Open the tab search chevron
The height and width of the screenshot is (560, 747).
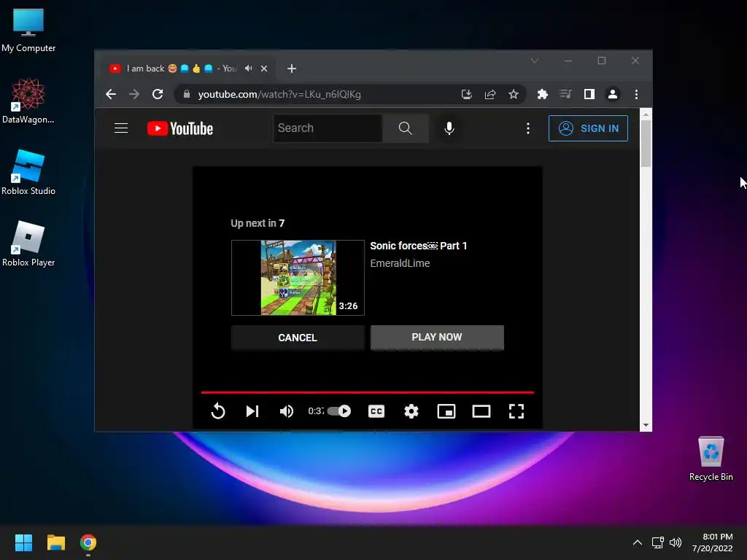click(535, 61)
